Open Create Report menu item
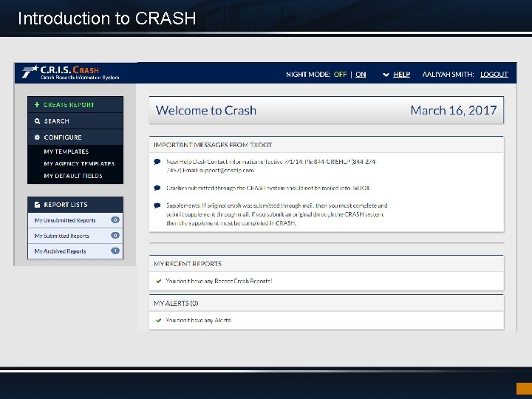The width and height of the screenshot is (532, 399). pos(75,104)
